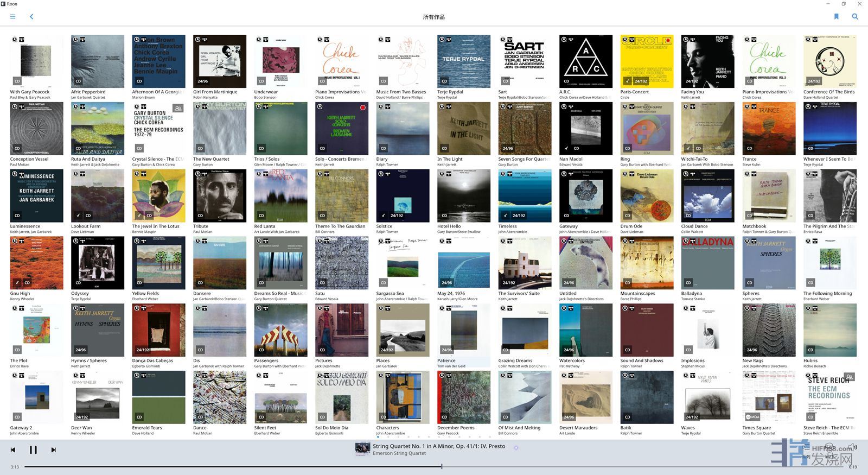
Task: Go back with the left arrow
Action: [31, 17]
